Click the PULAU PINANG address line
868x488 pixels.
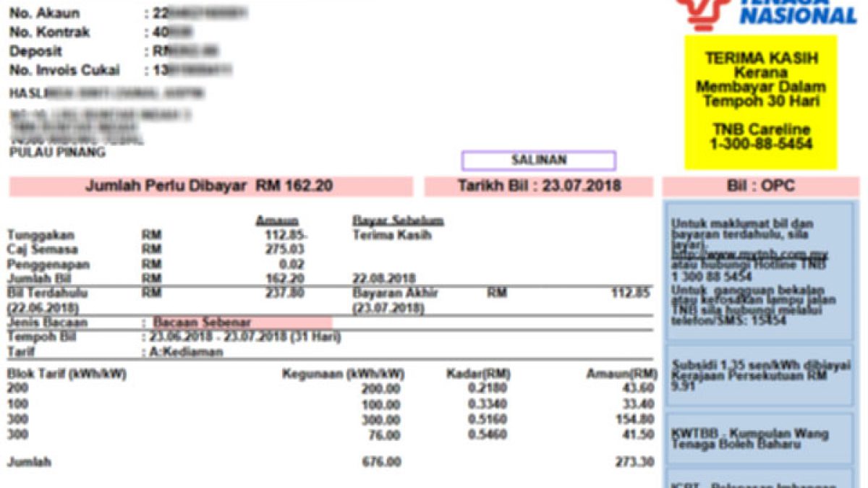(56, 153)
